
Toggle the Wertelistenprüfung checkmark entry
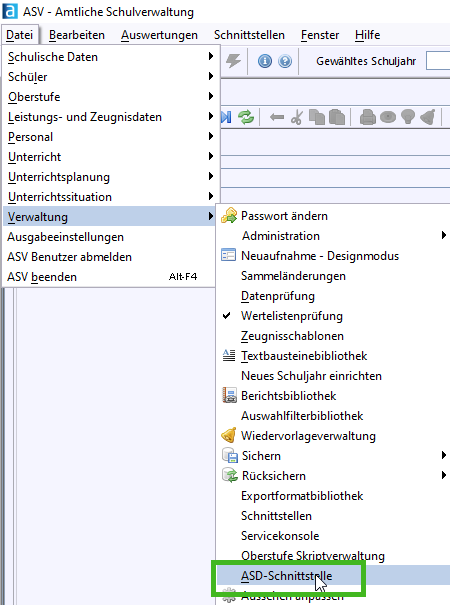[x=334, y=316]
